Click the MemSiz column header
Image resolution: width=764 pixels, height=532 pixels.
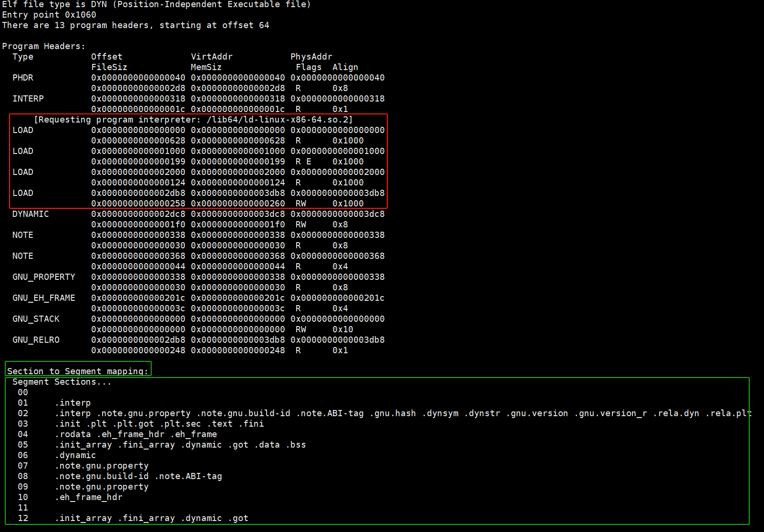click(x=206, y=67)
